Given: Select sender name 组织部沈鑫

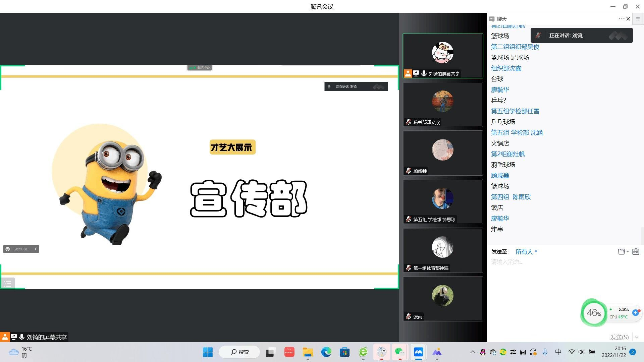Looking at the screenshot, I should pos(506,68).
